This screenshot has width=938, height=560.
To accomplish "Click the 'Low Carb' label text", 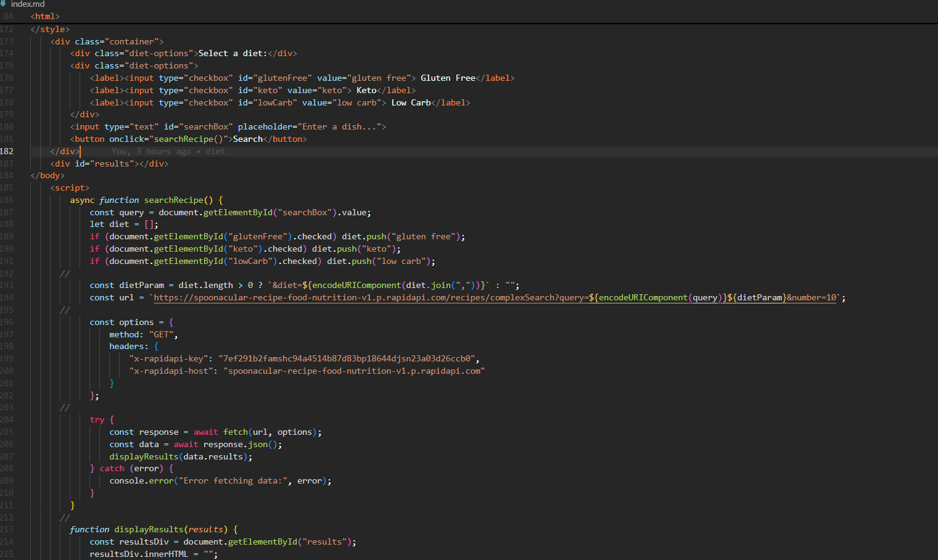I will pyautogui.click(x=411, y=103).
